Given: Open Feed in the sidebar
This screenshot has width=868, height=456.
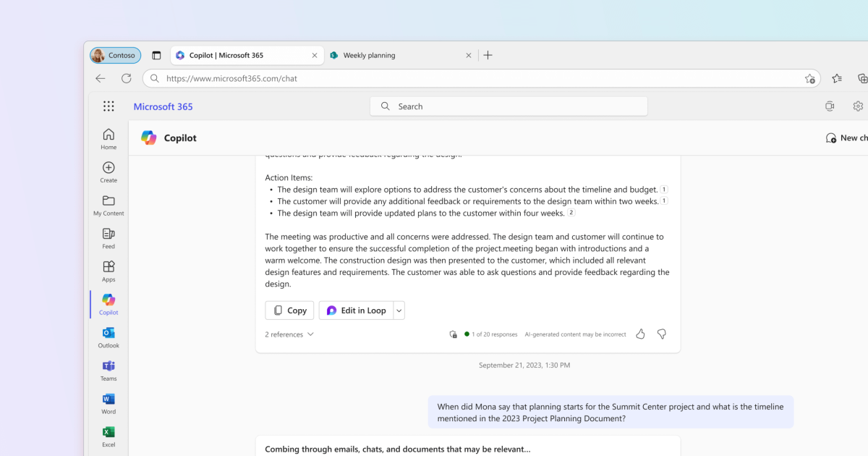Looking at the screenshot, I should (109, 238).
